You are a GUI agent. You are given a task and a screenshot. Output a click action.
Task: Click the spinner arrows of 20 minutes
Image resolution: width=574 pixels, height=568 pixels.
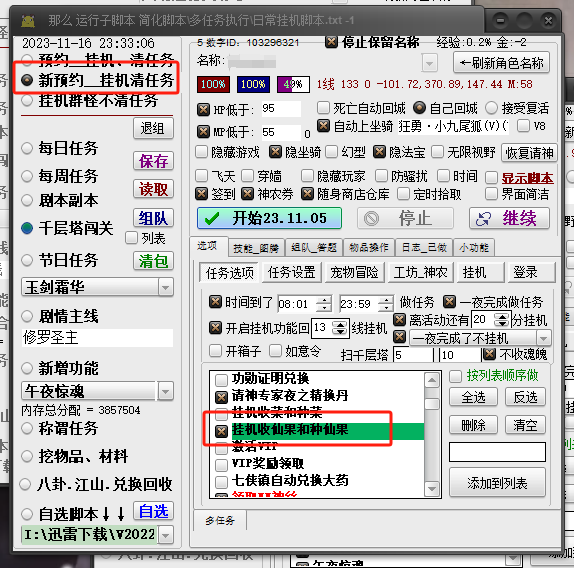pos(502,320)
